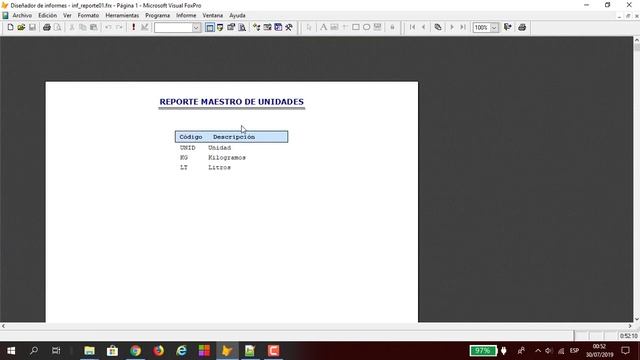
Task: Click the 'Unidad' description text
Action: tap(220, 148)
